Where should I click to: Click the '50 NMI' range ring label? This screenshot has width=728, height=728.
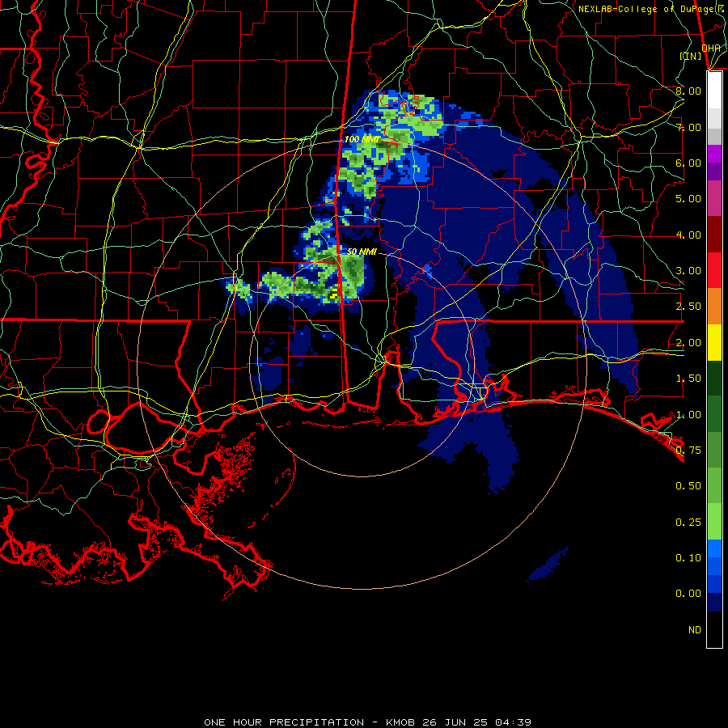tap(362, 252)
